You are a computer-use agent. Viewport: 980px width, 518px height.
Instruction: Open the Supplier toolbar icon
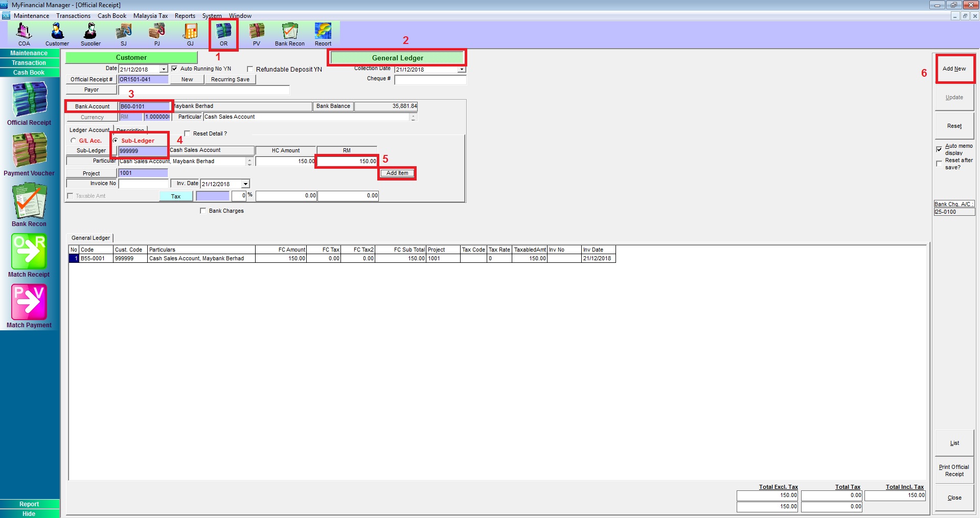90,33
